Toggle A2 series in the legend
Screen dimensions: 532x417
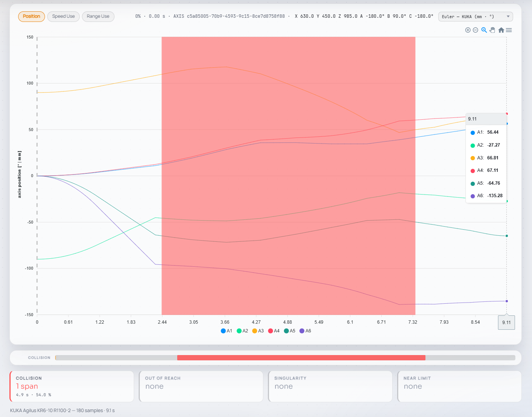(x=242, y=331)
